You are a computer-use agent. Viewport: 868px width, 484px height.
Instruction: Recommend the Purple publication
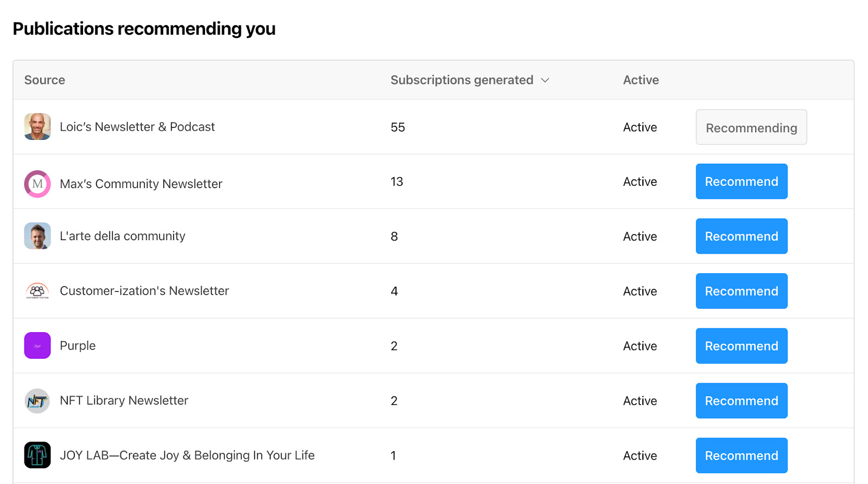[x=742, y=346]
